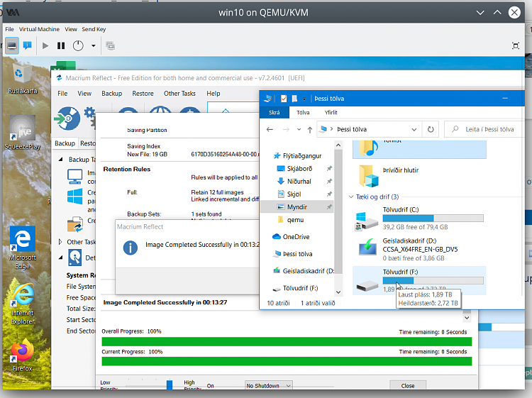Click Explorer quick access properties checkmark icon
Image resolution: width=532 pixels, height=398 pixels.
click(284, 99)
